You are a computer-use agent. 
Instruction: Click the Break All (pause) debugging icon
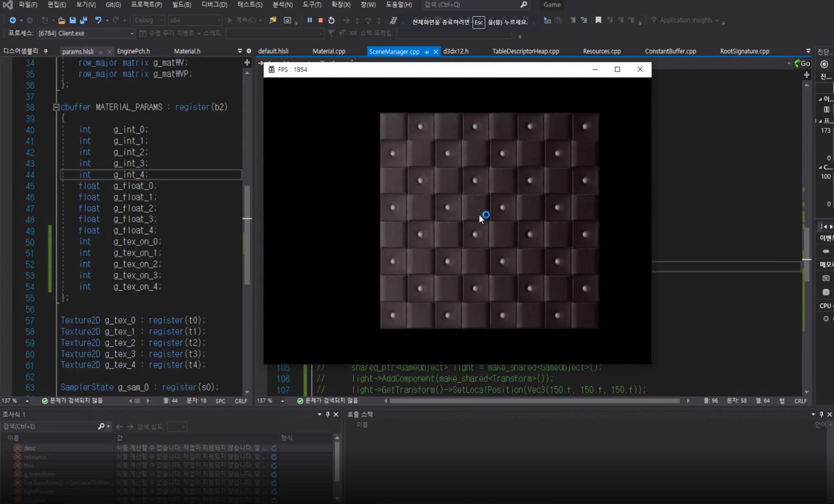pyautogui.click(x=310, y=20)
